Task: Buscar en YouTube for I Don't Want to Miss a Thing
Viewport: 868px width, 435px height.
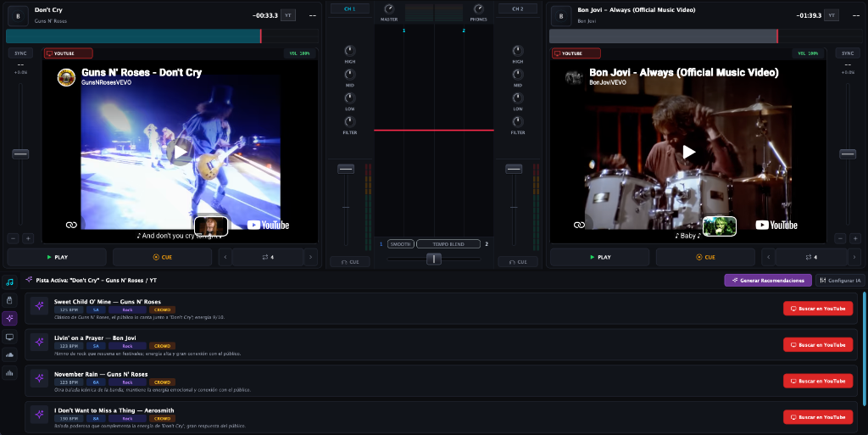Action: point(818,416)
